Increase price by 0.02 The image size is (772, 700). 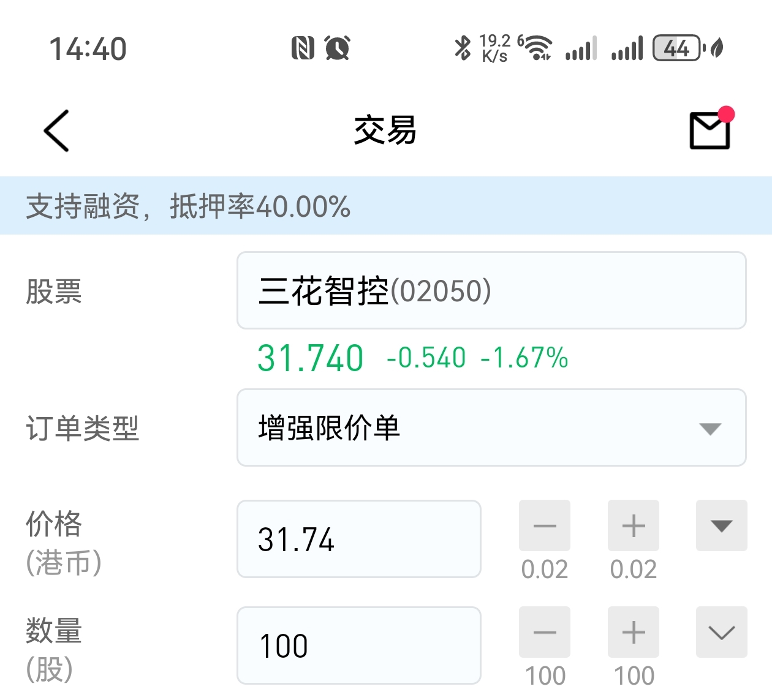tap(634, 525)
